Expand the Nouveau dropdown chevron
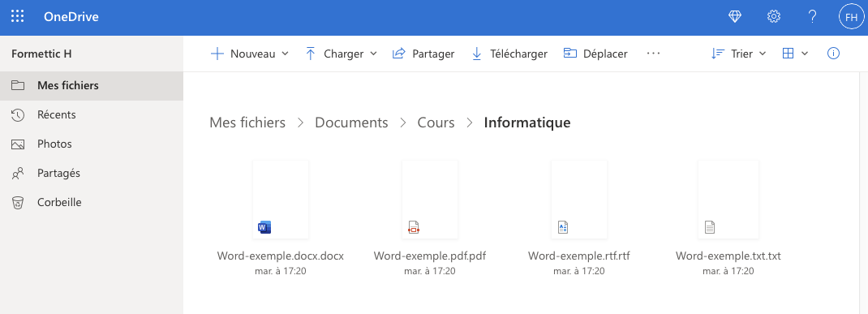Viewport: 868px width, 314px height. [x=285, y=54]
